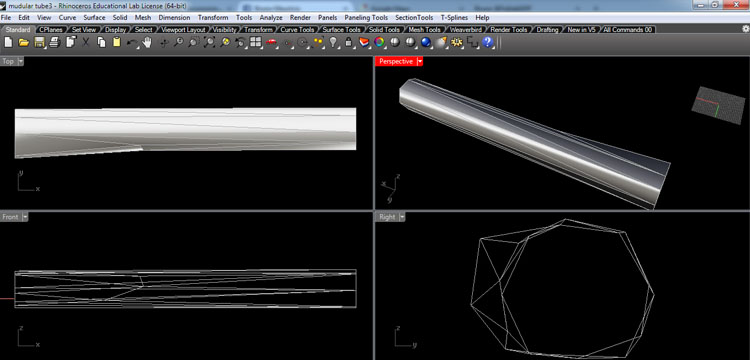Switch to the Display toolbar tab
The image size is (750, 360).
115,30
